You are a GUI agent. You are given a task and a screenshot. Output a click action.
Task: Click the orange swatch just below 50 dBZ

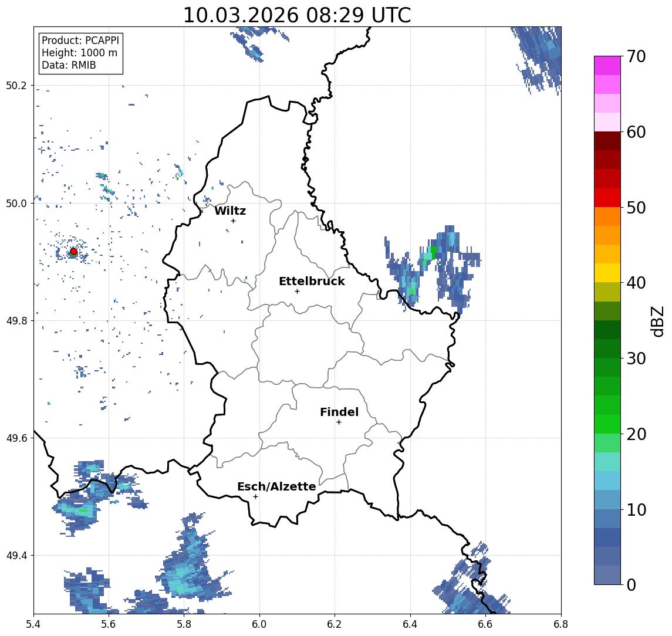click(x=607, y=216)
